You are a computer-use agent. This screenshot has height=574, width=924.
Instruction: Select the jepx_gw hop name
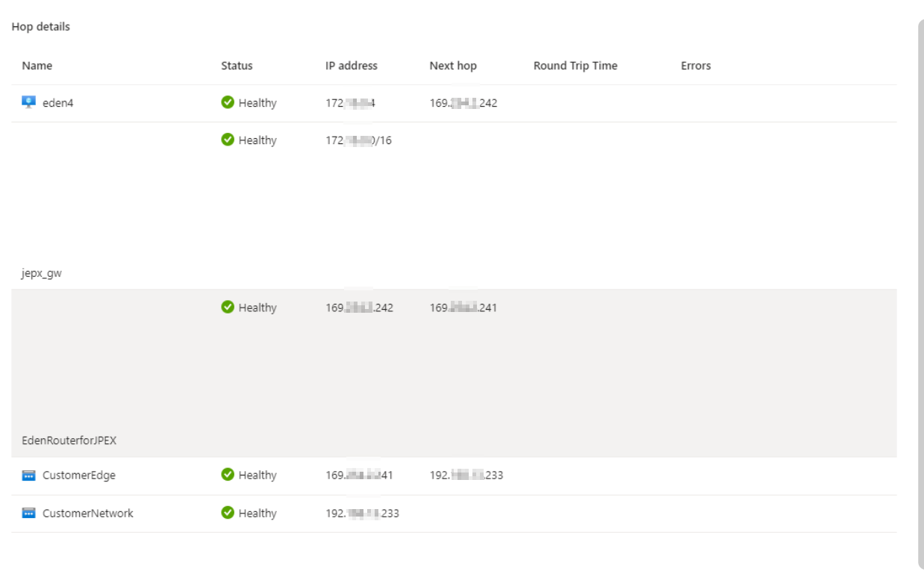click(42, 273)
